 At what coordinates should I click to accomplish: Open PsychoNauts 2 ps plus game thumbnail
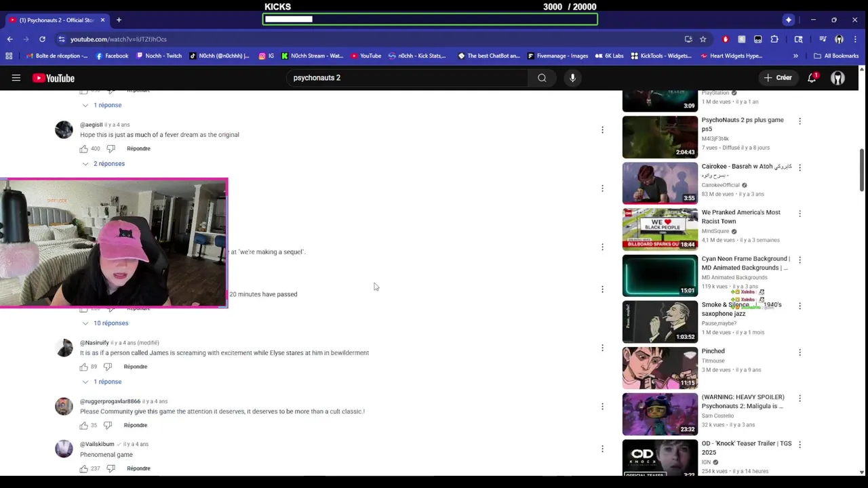pos(660,137)
